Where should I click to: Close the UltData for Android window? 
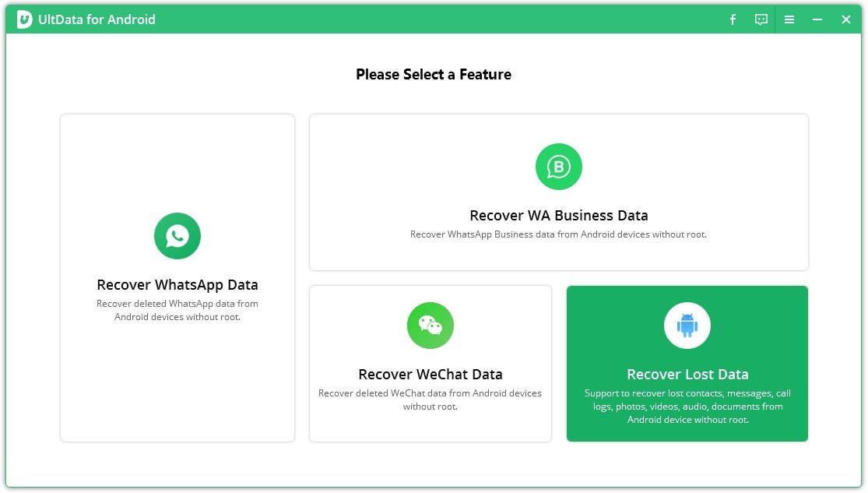(x=846, y=20)
